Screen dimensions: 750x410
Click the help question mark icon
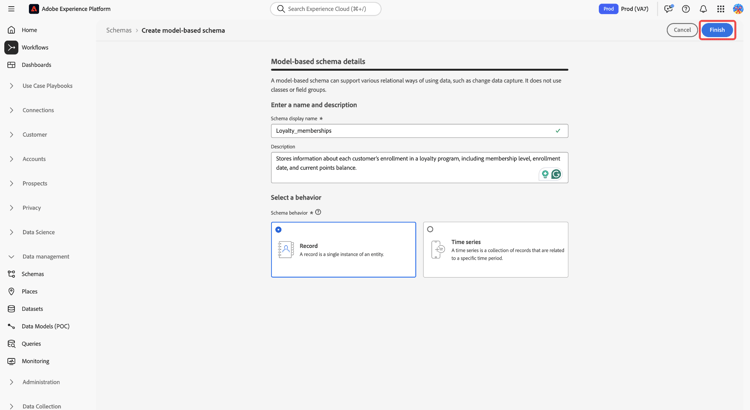coord(686,9)
